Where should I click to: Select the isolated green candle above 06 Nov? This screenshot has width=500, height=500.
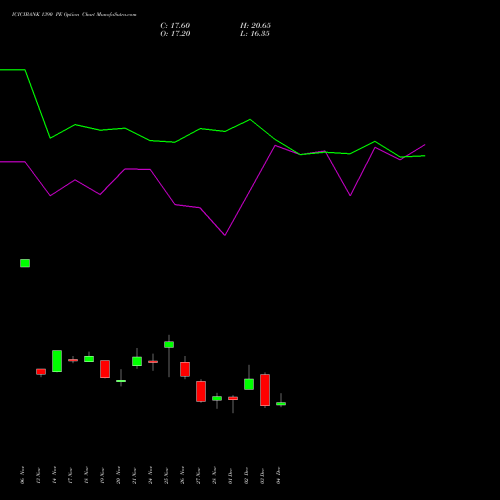click(25, 263)
